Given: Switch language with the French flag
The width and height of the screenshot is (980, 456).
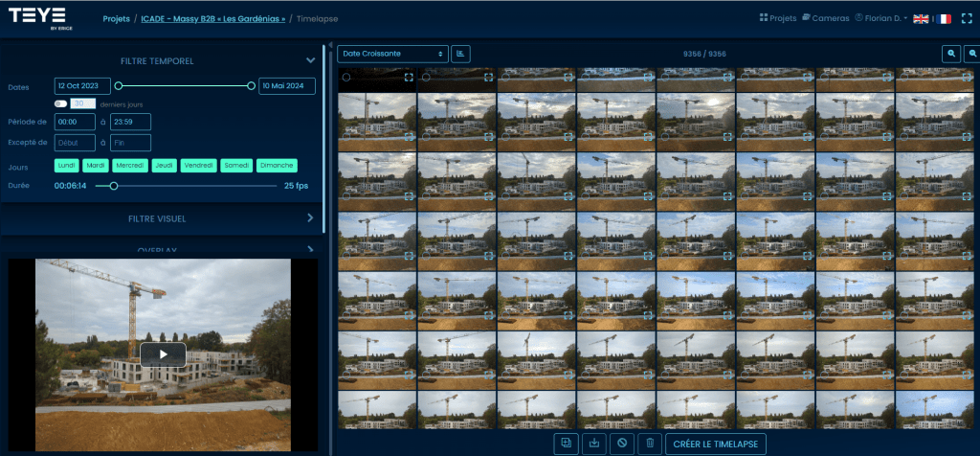Looking at the screenshot, I should 944,19.
